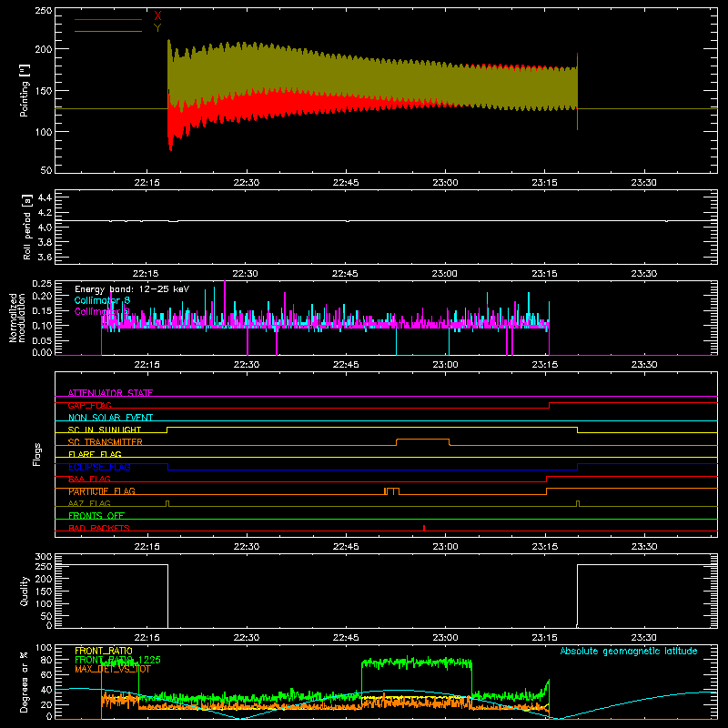Click 23:00 time label under Quality plot
The width and height of the screenshot is (728, 728).
(445, 638)
